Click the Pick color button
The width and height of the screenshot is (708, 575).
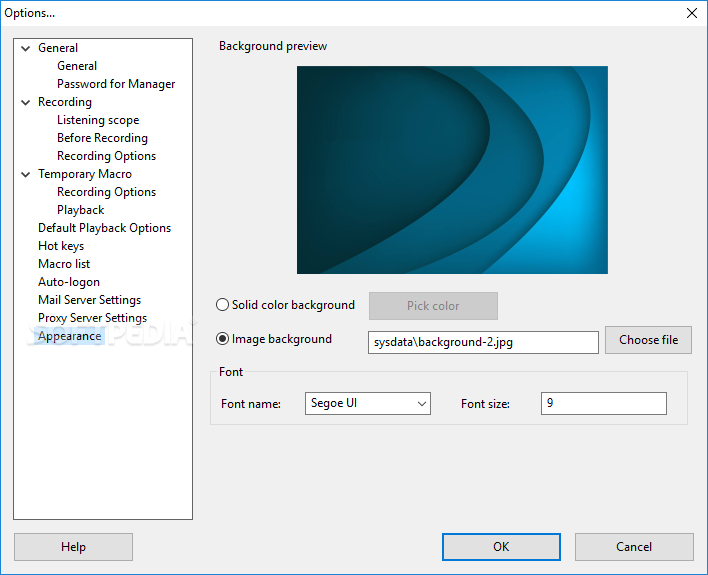[433, 306]
